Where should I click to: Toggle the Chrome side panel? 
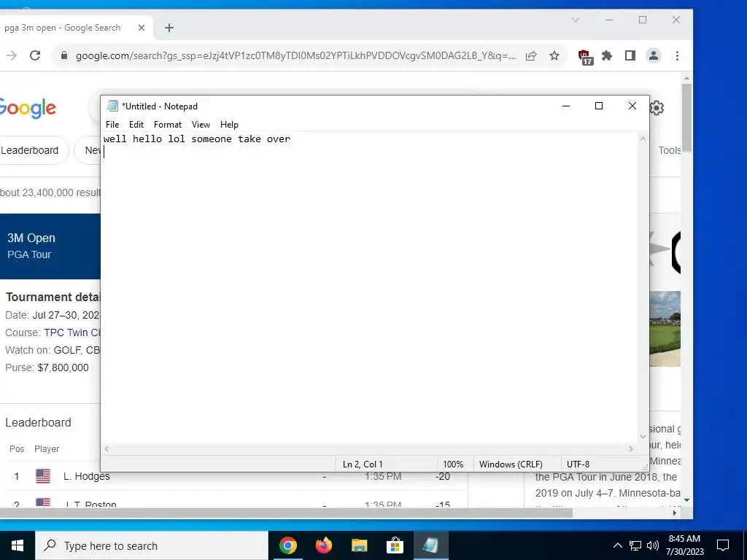point(630,55)
